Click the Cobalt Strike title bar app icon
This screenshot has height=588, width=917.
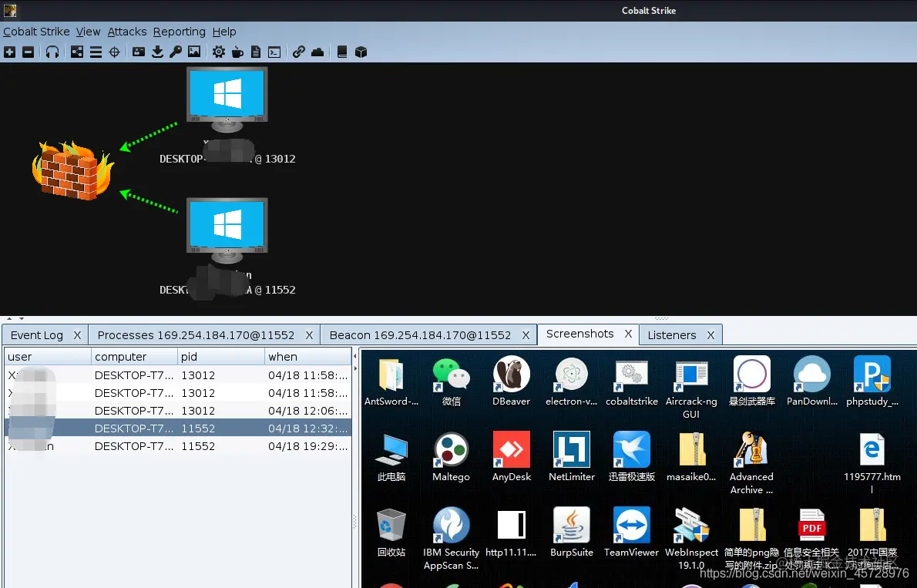tap(10, 10)
